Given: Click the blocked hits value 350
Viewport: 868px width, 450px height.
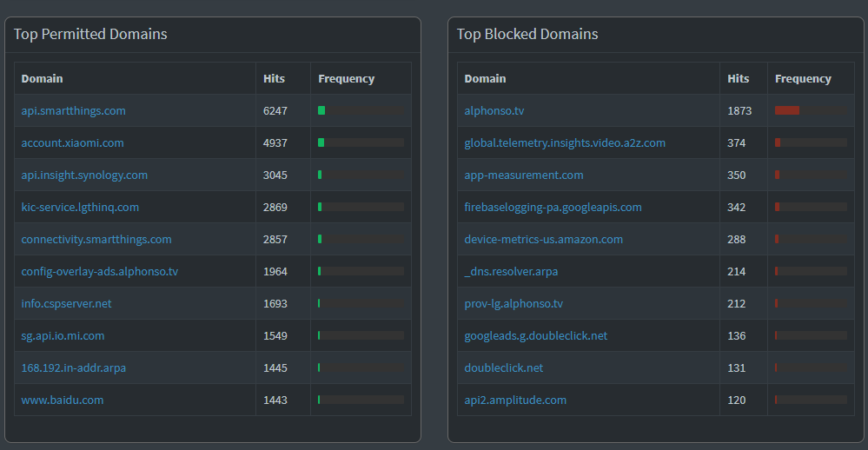Looking at the screenshot, I should tap(736, 175).
